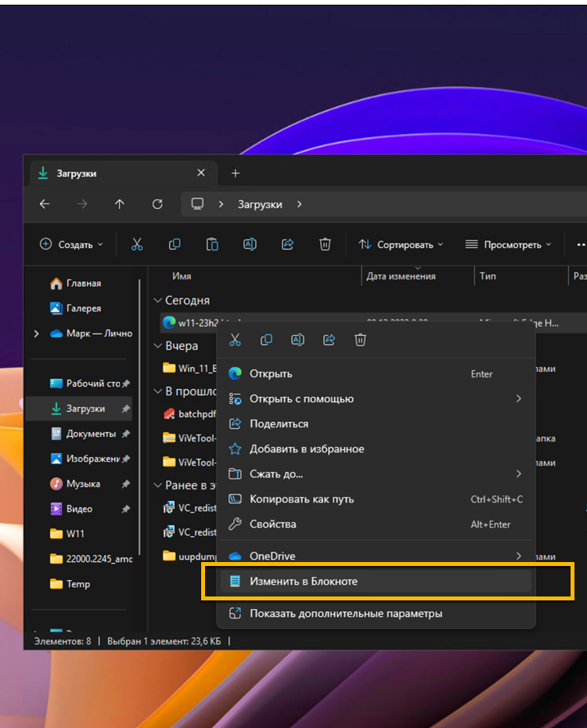The height and width of the screenshot is (728, 587).
Task: Collapse the Сегодня group
Action: click(157, 301)
